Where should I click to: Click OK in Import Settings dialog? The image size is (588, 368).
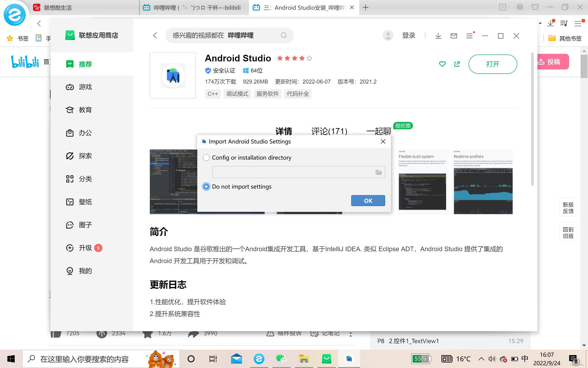pyautogui.click(x=368, y=201)
